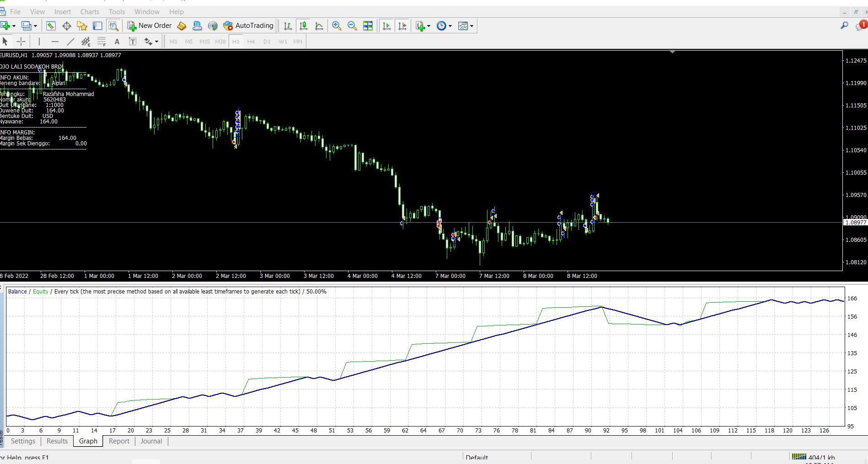The image size is (868, 464).
Task: Open the Window menu
Action: tap(147, 12)
